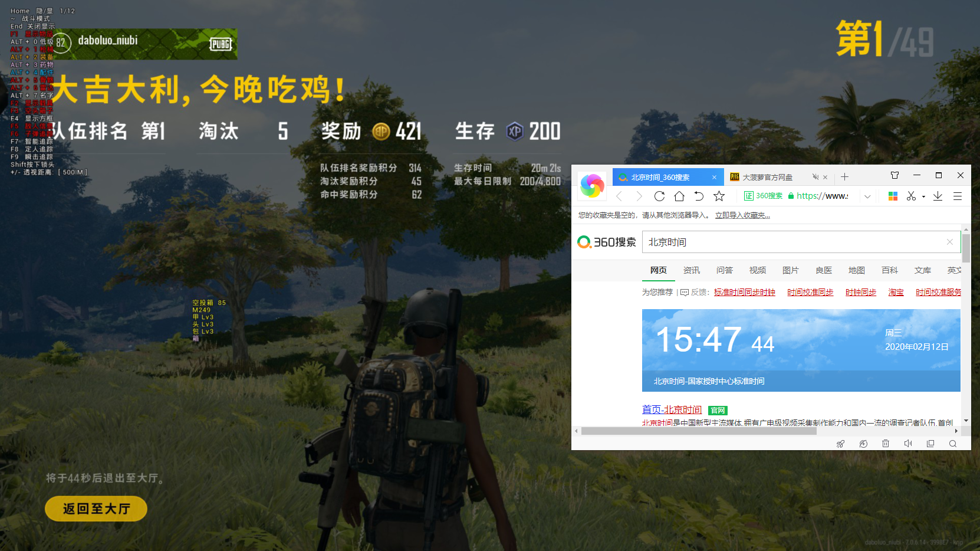Viewport: 980px width, 551px height.
Task: Click the 360 browser logo icon
Action: pyautogui.click(x=592, y=186)
